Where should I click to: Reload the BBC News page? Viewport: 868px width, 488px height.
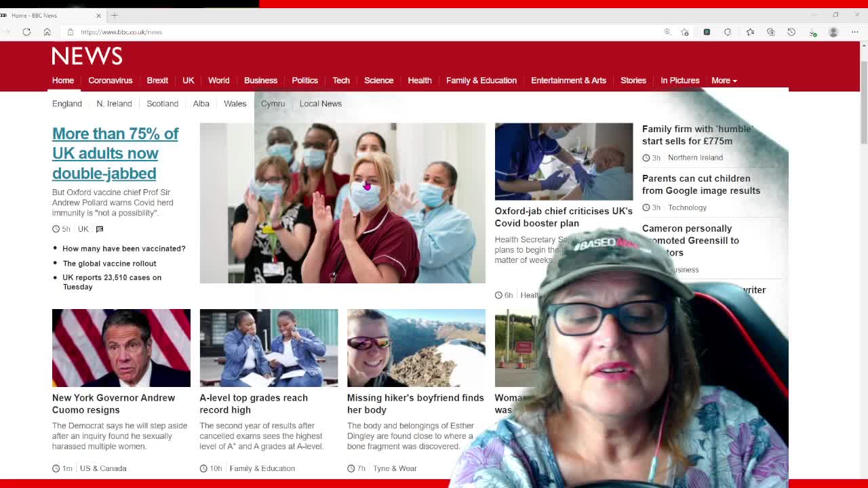tap(26, 32)
